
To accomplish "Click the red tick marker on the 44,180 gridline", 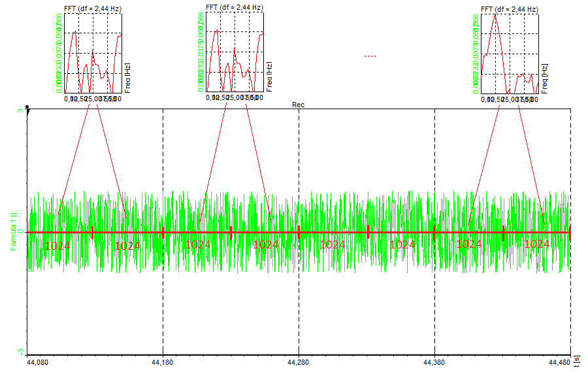I will (x=163, y=232).
